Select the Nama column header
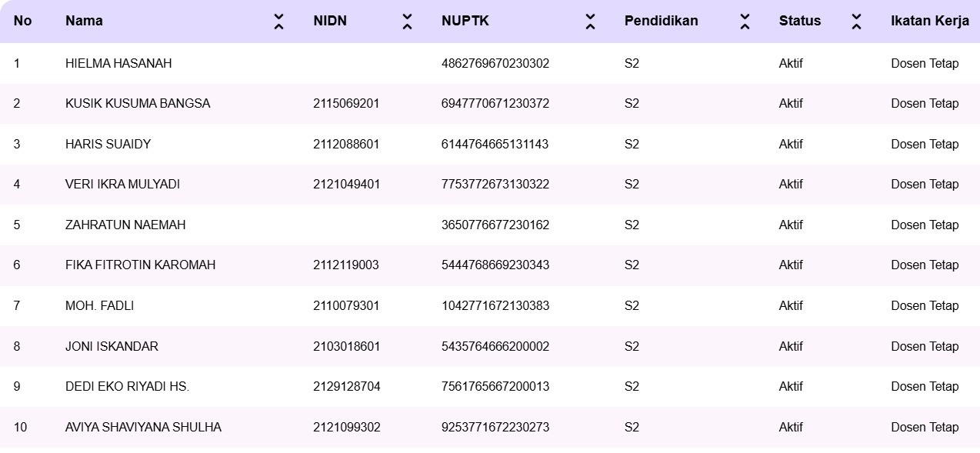The width and height of the screenshot is (980, 453). (85, 21)
